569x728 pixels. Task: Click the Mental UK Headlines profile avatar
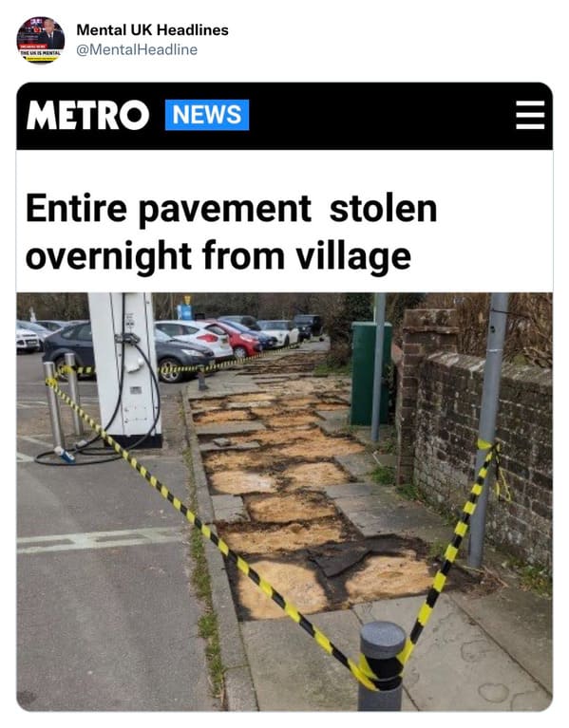tap(41, 40)
